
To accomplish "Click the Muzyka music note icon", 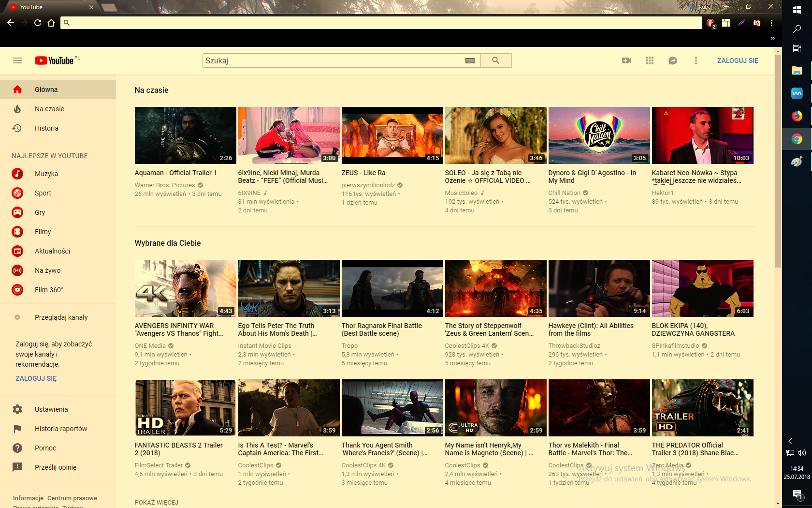I will point(17,174).
